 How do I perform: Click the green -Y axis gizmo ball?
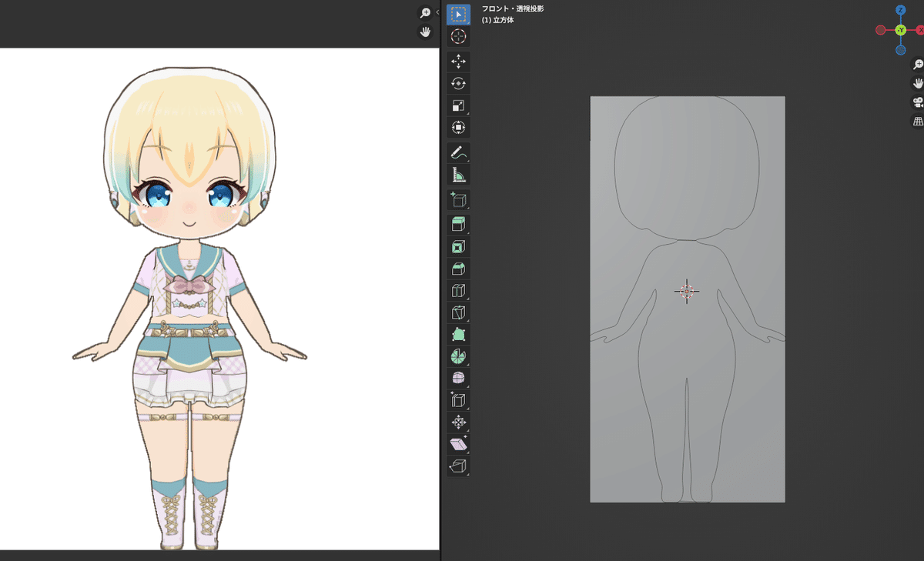pos(900,30)
